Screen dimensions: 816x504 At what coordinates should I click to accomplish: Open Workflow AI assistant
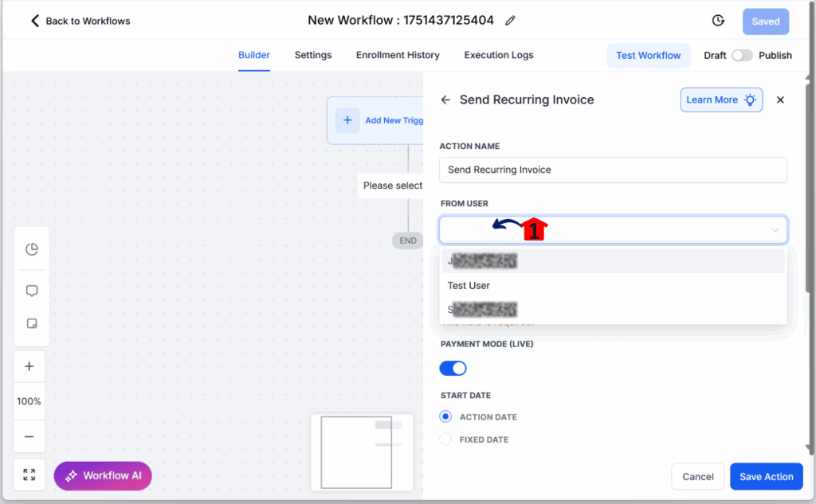click(103, 476)
